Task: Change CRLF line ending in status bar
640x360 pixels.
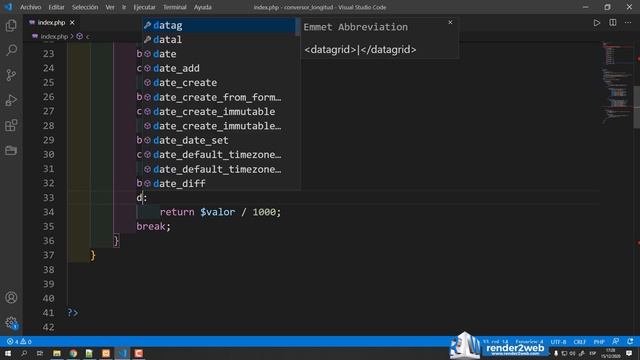Action: pyautogui.click(x=580, y=342)
